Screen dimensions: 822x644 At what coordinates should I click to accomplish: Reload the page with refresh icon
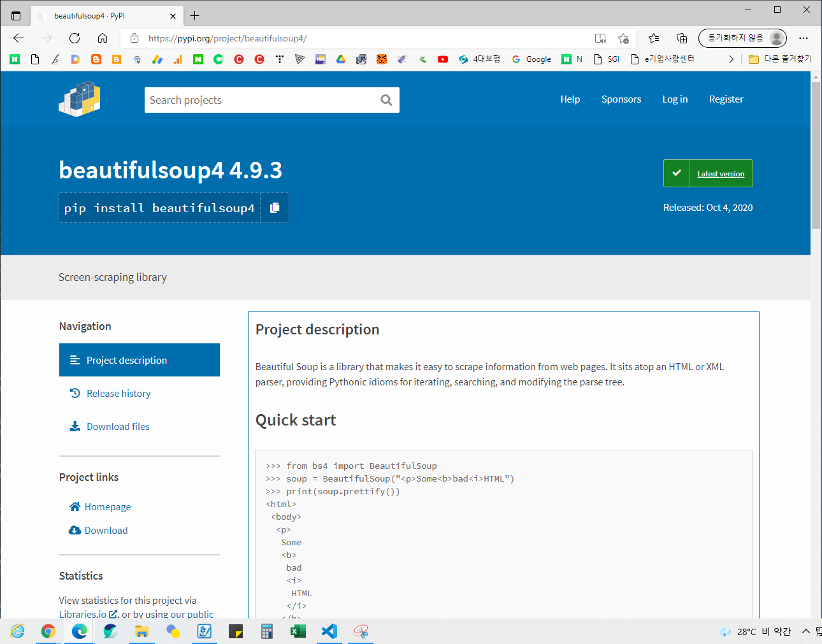click(75, 38)
